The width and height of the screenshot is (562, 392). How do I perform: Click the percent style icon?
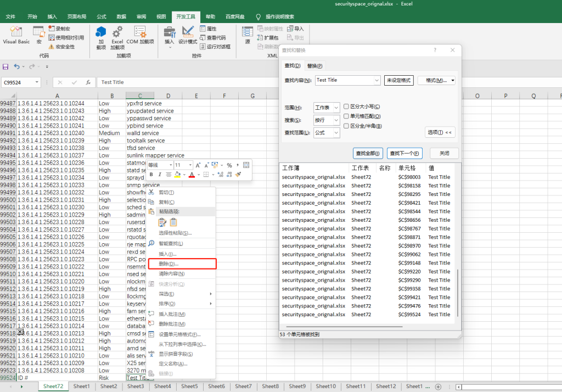click(229, 165)
